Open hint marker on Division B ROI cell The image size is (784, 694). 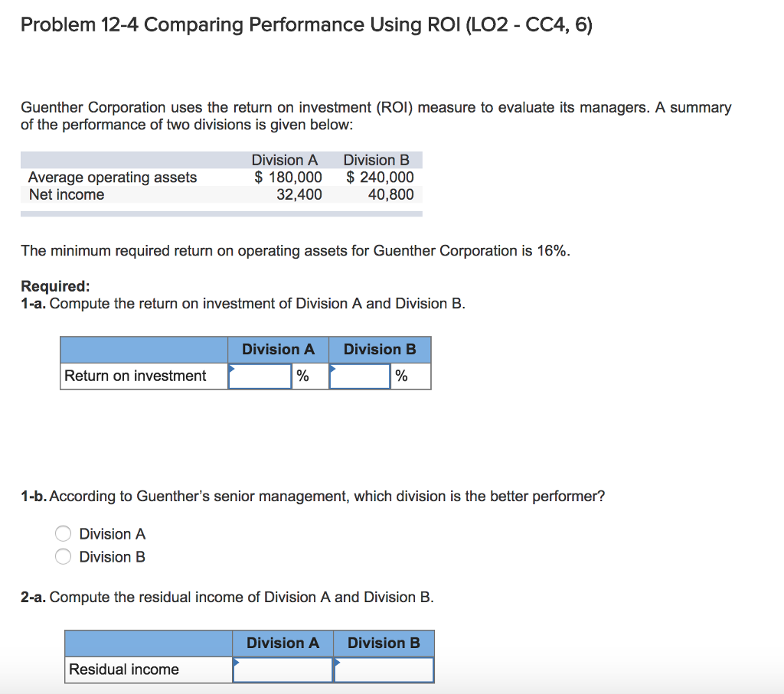pyautogui.click(x=332, y=367)
